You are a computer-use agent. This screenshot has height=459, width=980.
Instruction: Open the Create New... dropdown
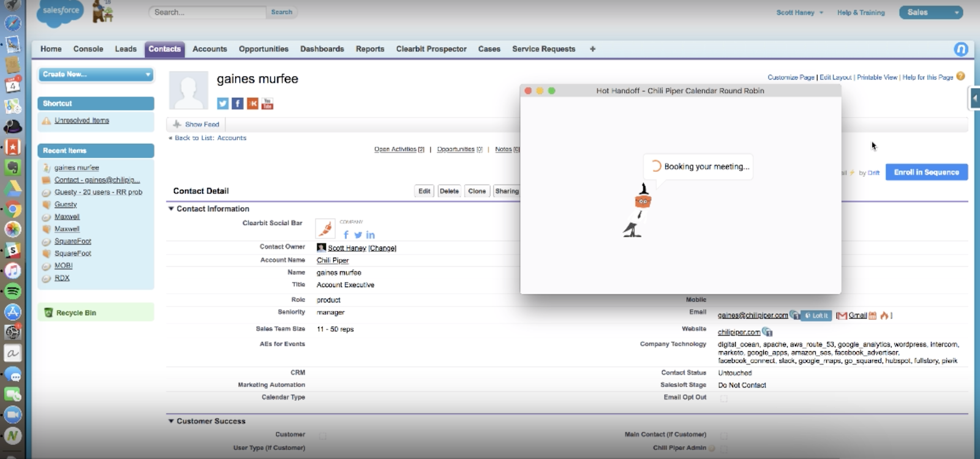coord(96,75)
